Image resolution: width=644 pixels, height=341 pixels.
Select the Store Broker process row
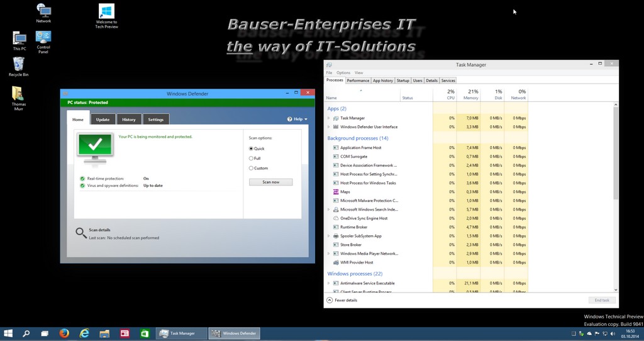[427, 245]
